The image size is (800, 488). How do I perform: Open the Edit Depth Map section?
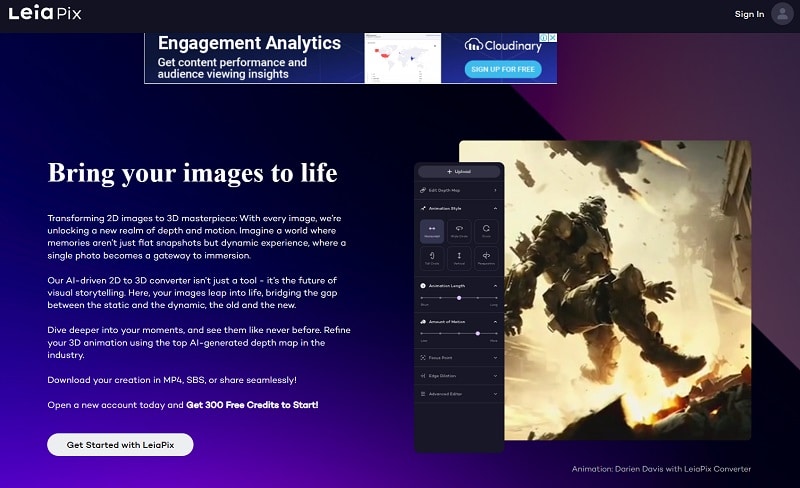459,190
